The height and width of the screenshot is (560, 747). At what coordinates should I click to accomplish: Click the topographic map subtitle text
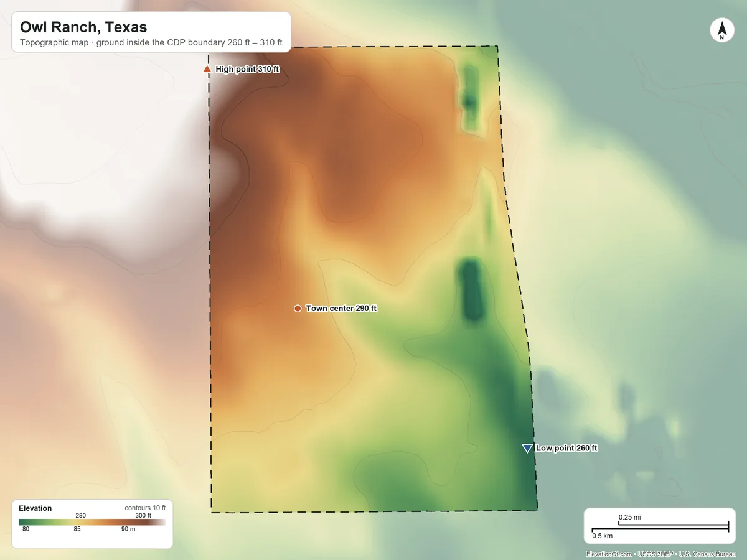tap(151, 44)
